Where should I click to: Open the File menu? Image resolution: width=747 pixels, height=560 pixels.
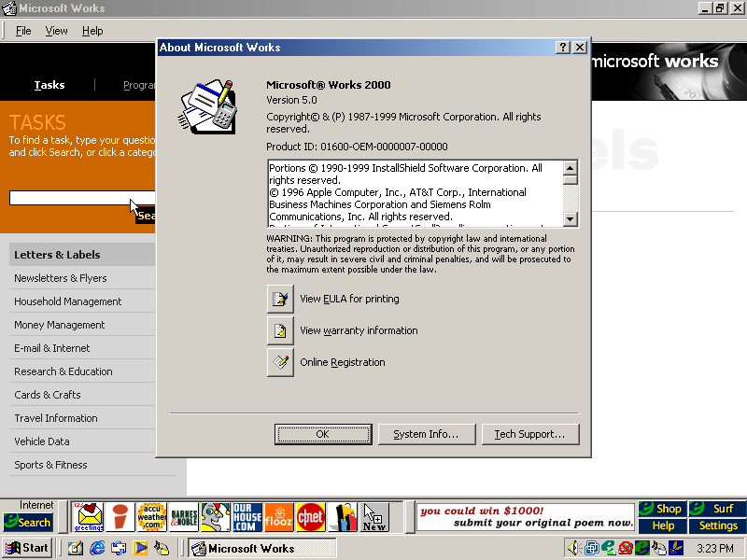(x=23, y=31)
